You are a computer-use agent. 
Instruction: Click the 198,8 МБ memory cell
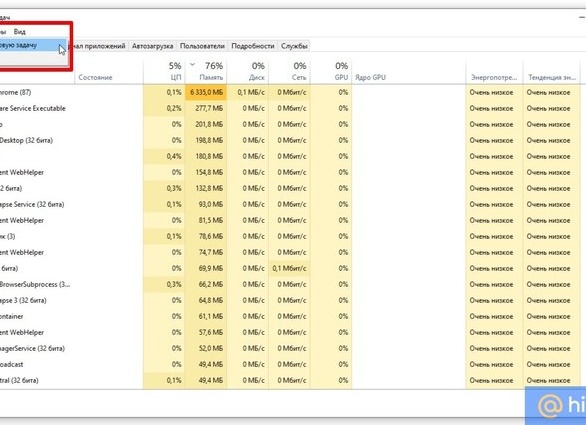(206, 140)
